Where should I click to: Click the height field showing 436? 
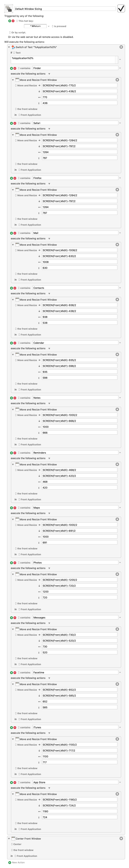79,103
